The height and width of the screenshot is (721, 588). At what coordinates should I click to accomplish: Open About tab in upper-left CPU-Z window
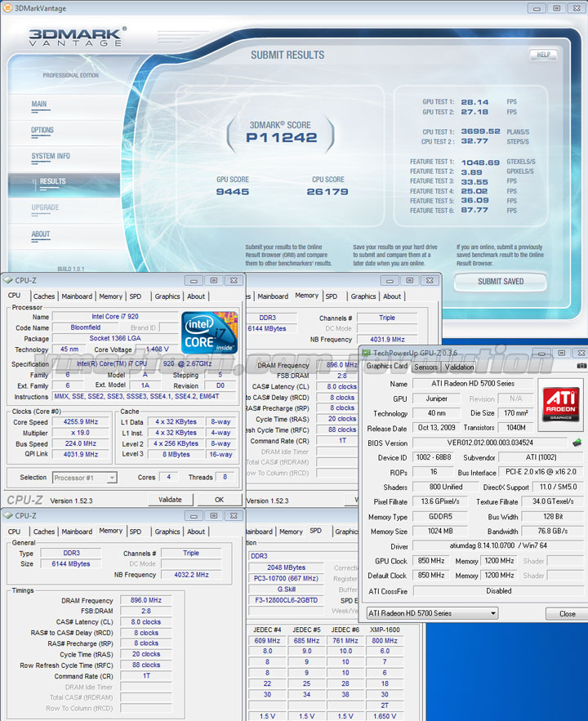[x=196, y=296]
